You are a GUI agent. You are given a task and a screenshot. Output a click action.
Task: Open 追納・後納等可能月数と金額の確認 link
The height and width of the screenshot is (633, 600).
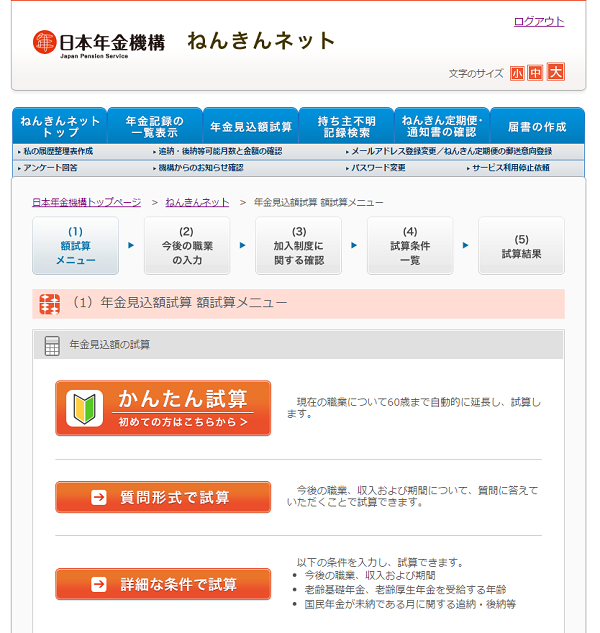pyautogui.click(x=218, y=151)
